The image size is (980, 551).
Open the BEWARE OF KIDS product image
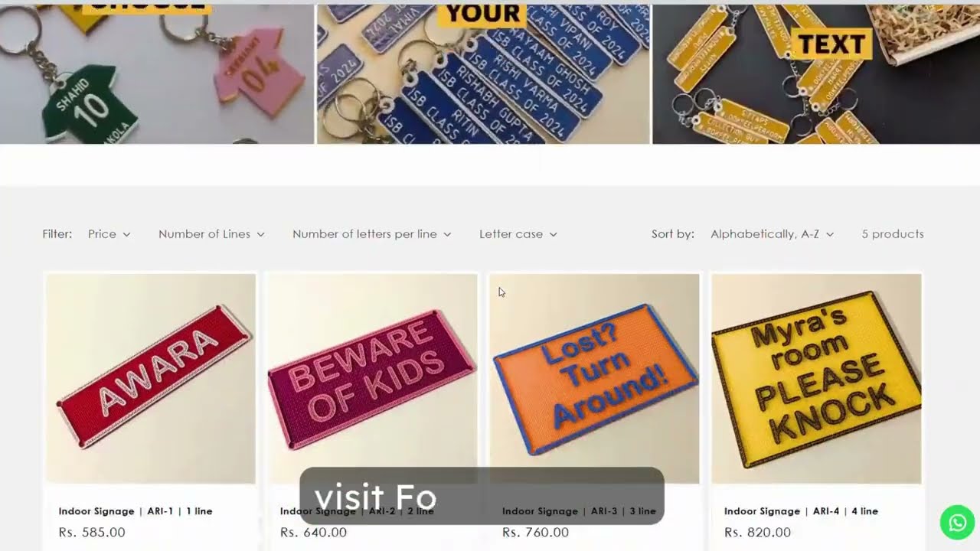tap(372, 379)
